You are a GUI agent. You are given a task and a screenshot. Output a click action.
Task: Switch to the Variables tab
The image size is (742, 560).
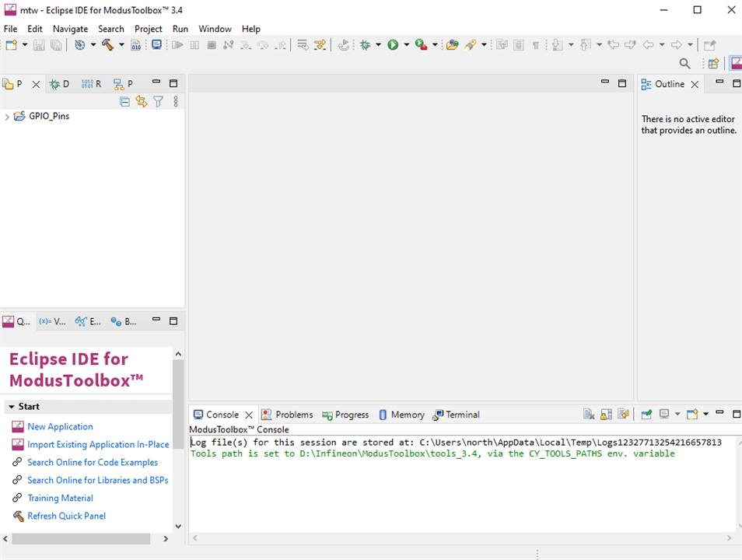click(x=53, y=321)
